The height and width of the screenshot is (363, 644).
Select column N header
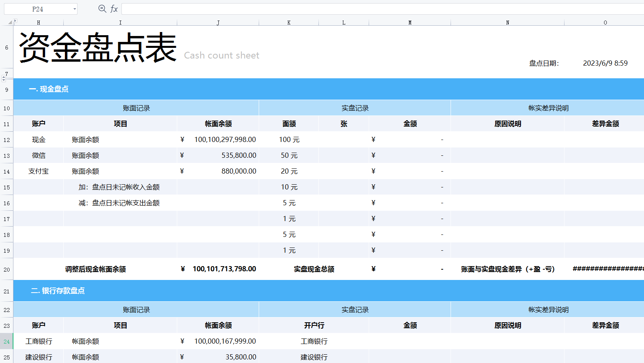508,23
